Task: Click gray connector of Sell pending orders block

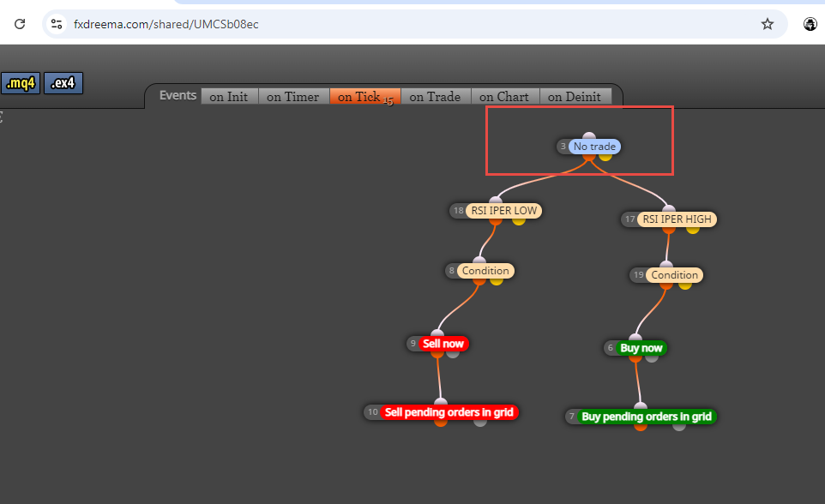Action: pyautogui.click(x=480, y=423)
